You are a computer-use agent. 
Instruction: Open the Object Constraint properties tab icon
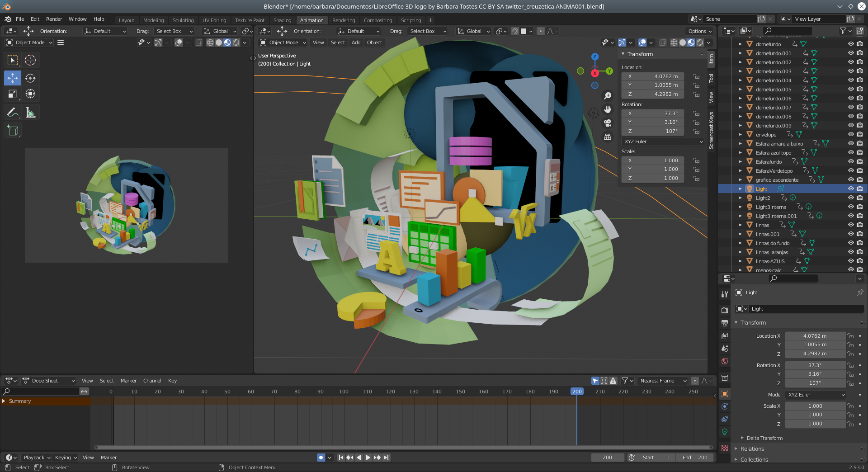(725, 419)
